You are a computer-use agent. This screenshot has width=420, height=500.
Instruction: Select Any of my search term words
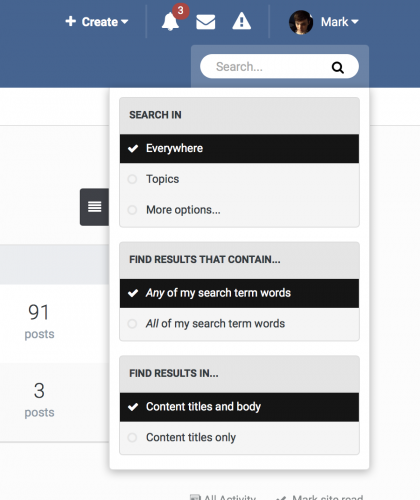239,293
